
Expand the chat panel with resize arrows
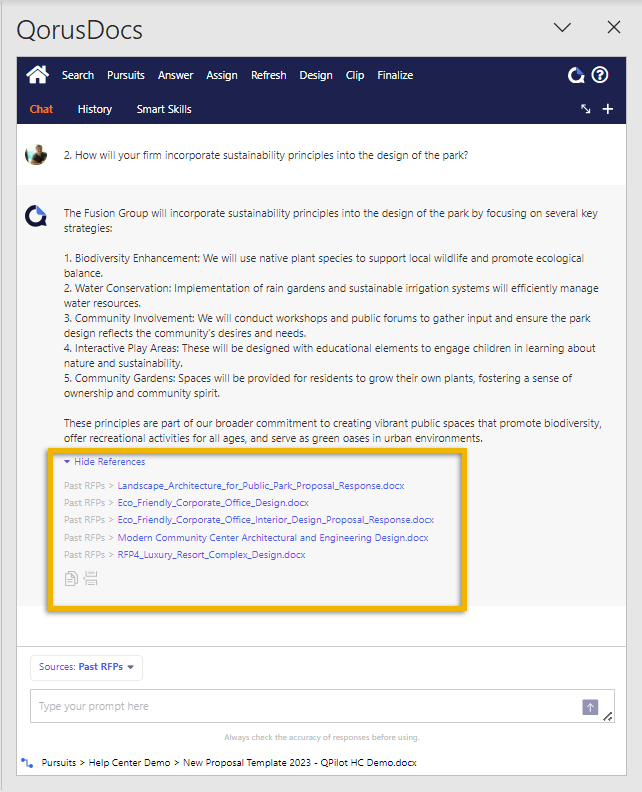click(586, 109)
